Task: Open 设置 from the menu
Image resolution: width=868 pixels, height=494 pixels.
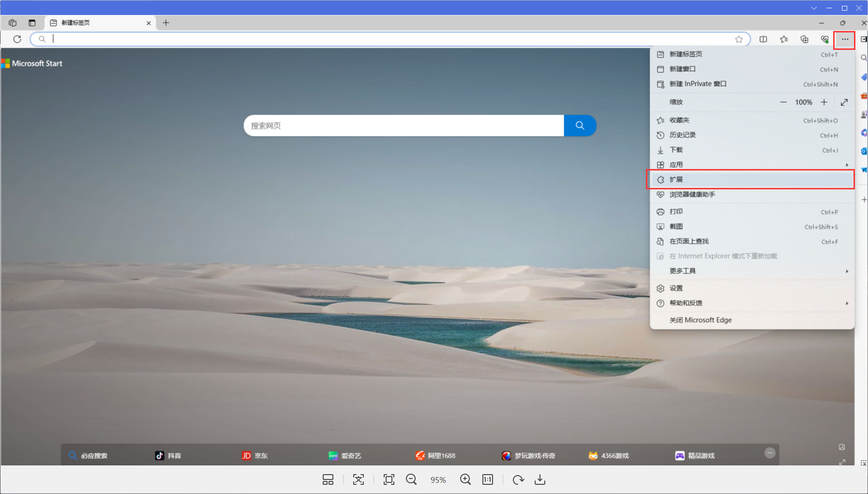Action: (752, 288)
